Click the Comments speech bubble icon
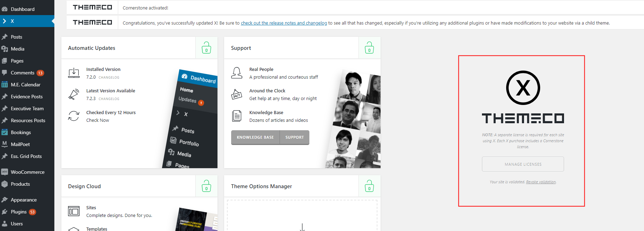The image size is (644, 231). coord(5,73)
